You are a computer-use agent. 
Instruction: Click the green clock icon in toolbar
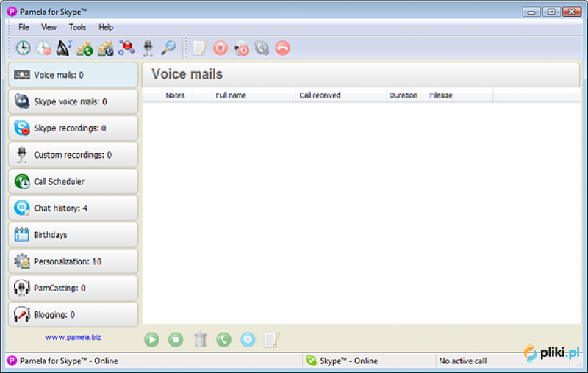[x=23, y=48]
